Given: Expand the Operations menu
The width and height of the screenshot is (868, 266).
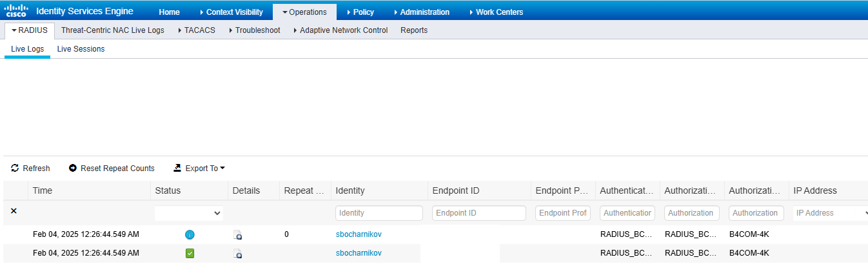Looking at the screenshot, I should (x=304, y=12).
